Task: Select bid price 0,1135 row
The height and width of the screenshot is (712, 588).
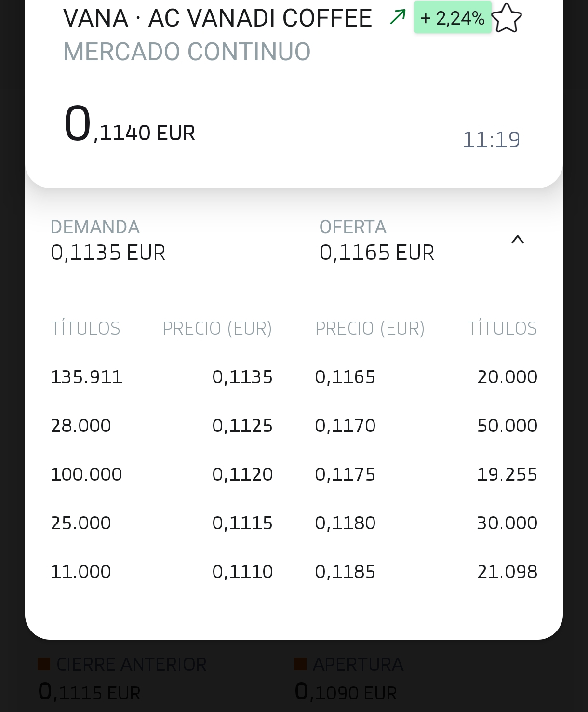Action: (242, 377)
